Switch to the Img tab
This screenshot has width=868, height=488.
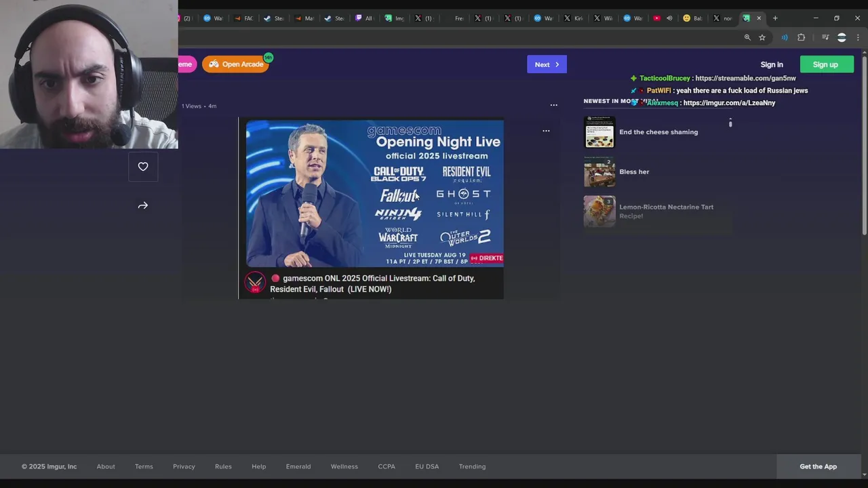point(394,18)
